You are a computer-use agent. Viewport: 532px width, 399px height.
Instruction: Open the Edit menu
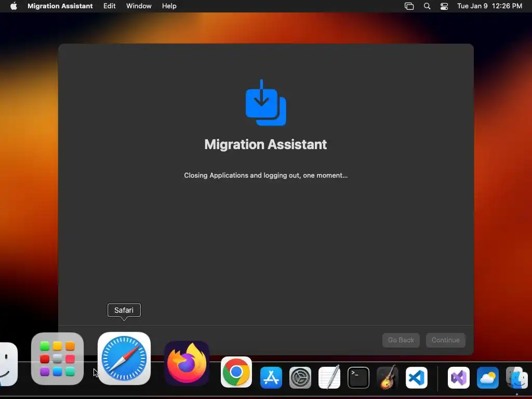click(x=109, y=6)
